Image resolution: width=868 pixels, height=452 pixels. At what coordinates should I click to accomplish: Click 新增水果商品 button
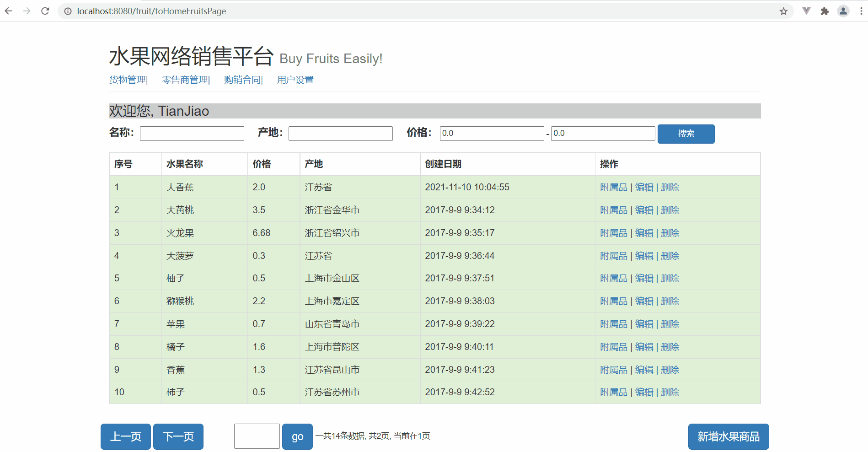tap(729, 436)
